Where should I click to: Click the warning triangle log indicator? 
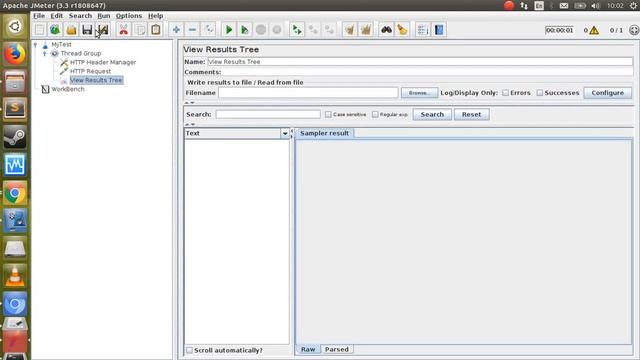coord(594,30)
